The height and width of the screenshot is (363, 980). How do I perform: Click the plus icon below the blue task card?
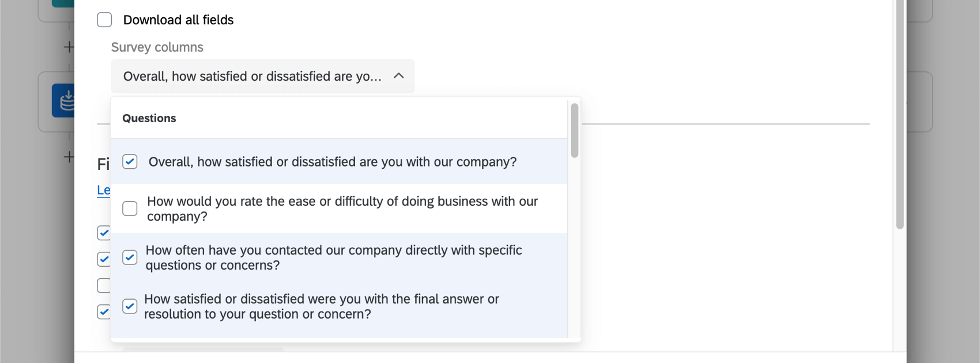(x=69, y=157)
